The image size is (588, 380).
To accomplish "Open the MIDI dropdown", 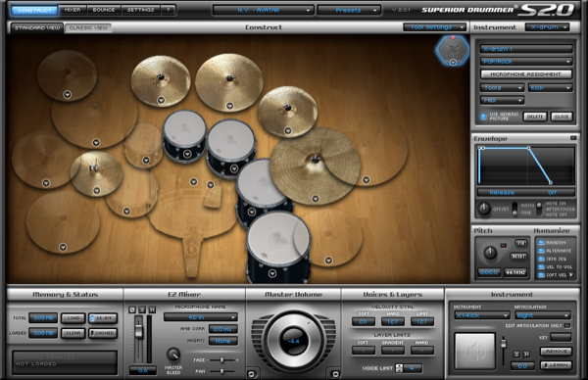I will [502, 101].
